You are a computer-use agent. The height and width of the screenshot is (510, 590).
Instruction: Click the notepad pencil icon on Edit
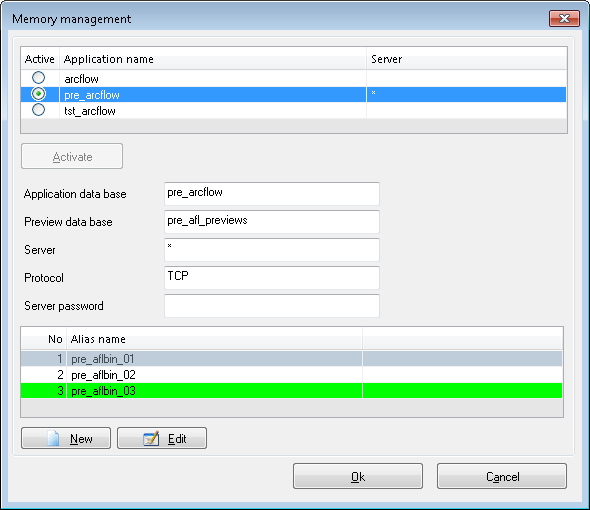[x=151, y=438]
